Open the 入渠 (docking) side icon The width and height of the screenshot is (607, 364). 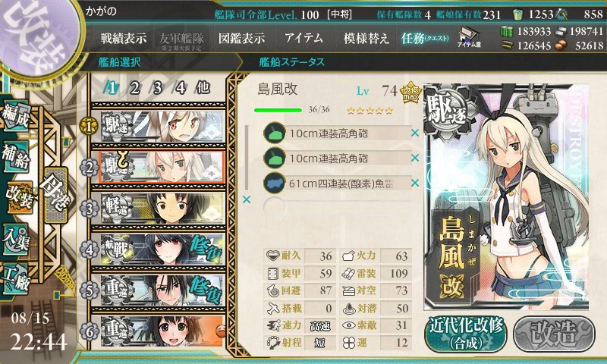(x=16, y=240)
